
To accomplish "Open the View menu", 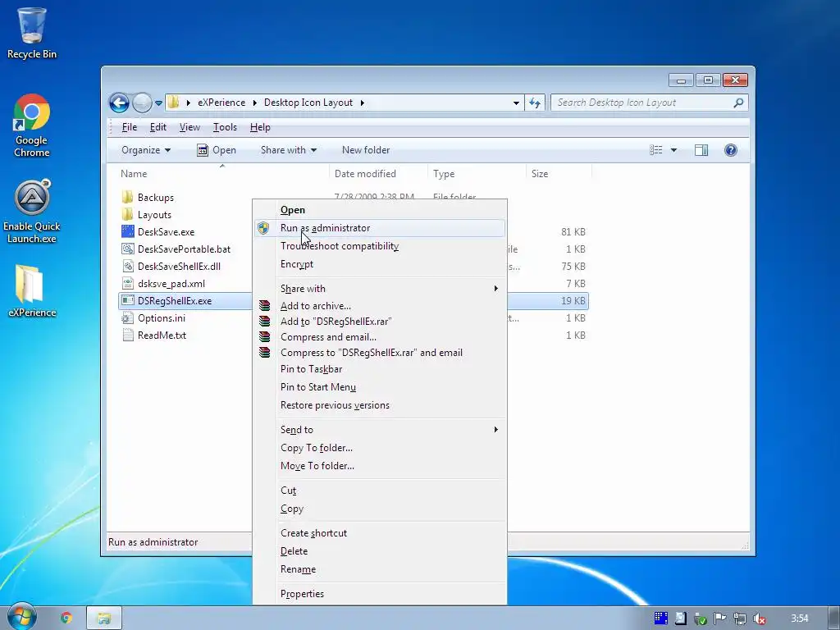I will tap(189, 127).
